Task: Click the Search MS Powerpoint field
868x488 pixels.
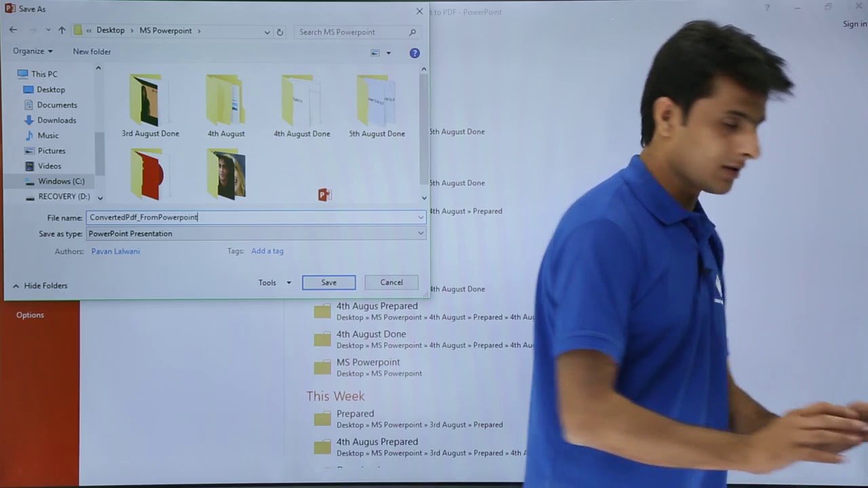Action: tap(357, 32)
